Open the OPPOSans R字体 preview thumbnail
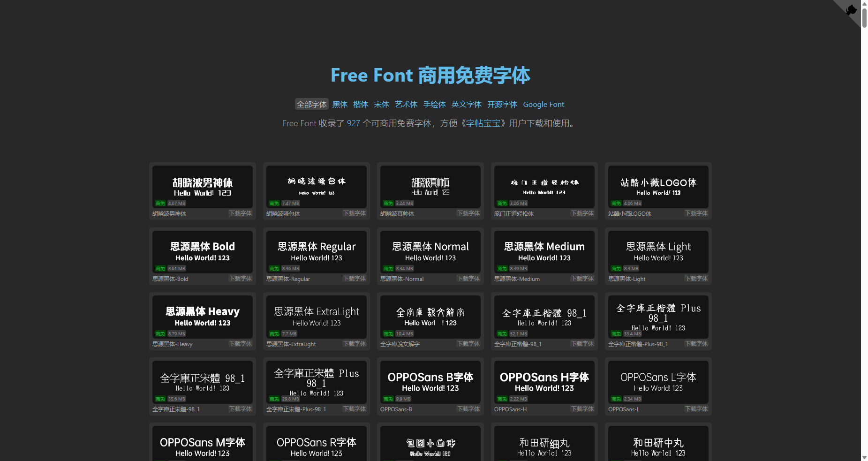 click(x=317, y=444)
